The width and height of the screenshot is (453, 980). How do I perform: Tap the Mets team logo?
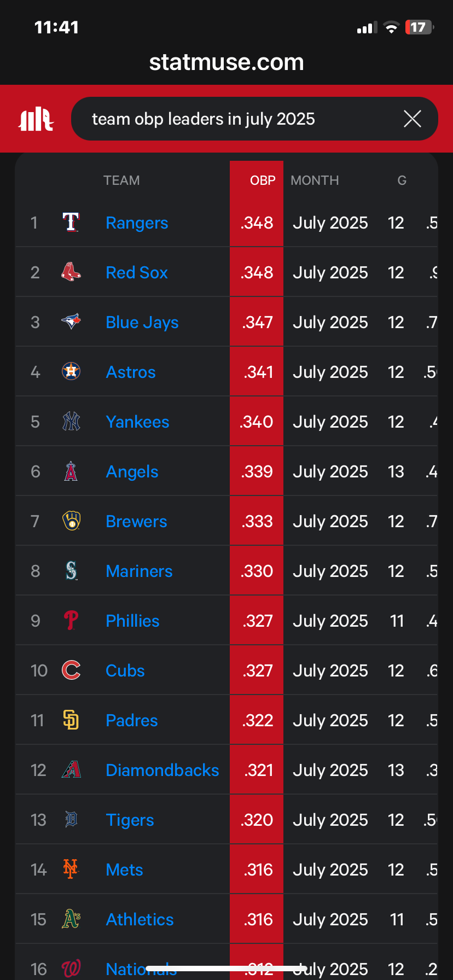click(71, 870)
